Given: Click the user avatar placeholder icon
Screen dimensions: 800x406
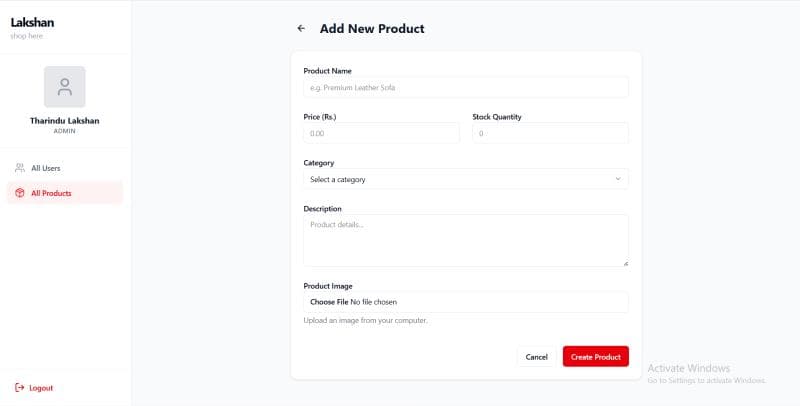Looking at the screenshot, I should 65,87.
